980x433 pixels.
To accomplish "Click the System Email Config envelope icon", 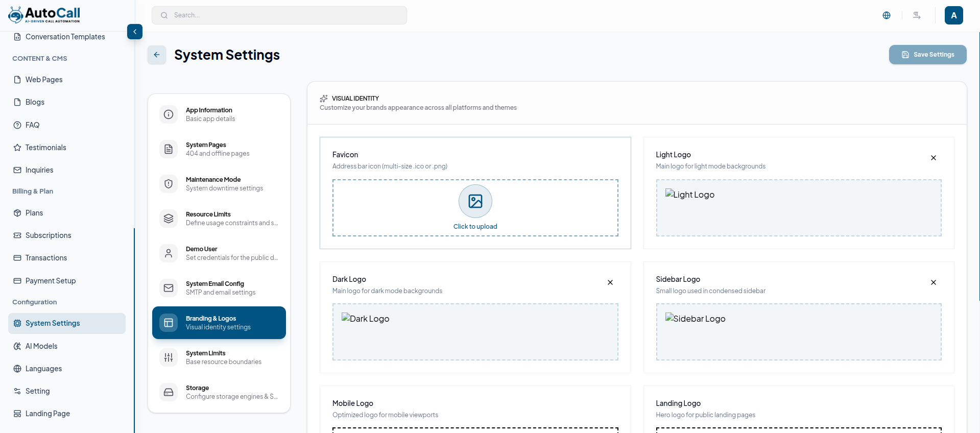I will tap(169, 288).
